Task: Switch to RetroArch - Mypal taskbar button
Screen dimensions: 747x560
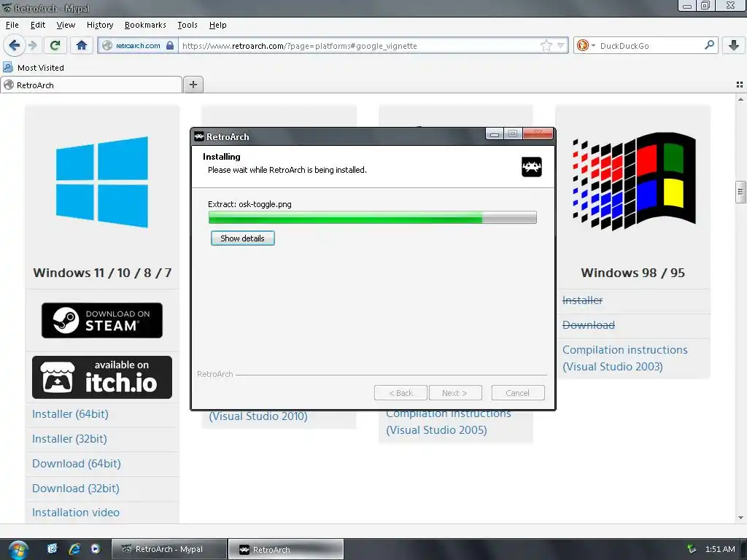Action: coord(169,549)
